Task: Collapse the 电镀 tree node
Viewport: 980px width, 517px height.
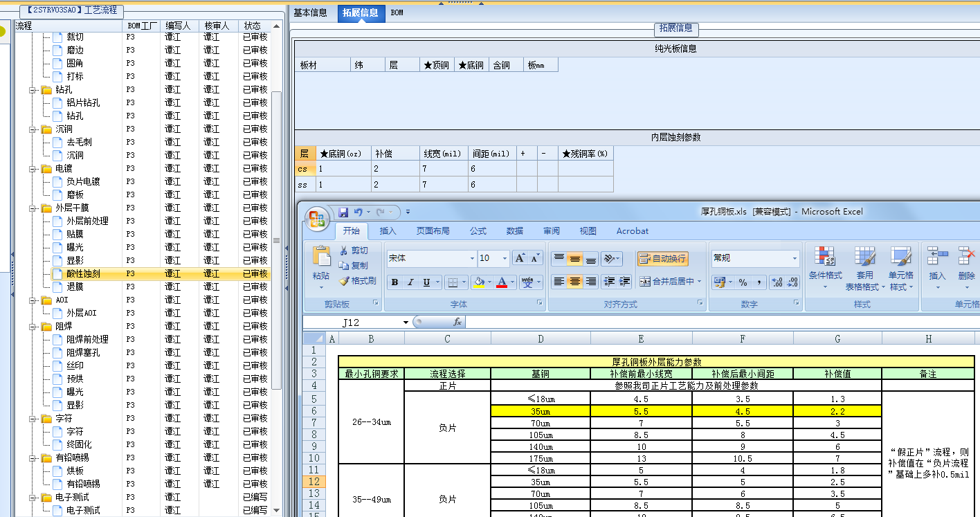Action: coord(33,169)
